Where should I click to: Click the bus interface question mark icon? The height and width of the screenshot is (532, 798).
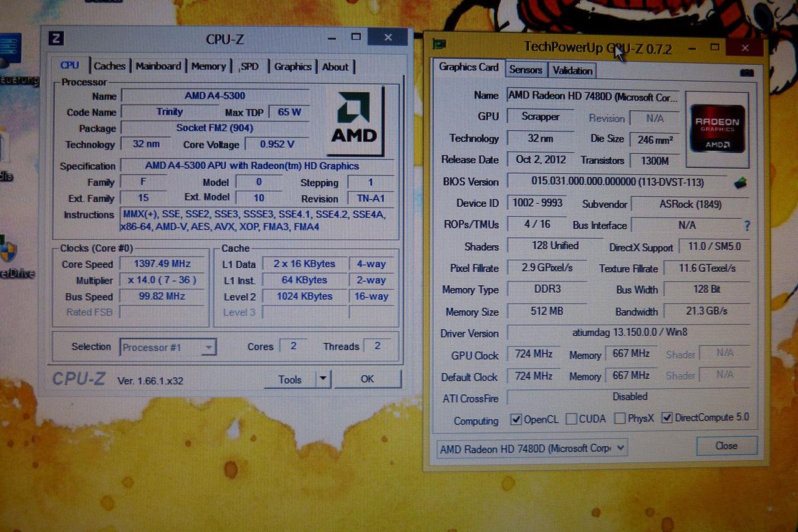(747, 226)
